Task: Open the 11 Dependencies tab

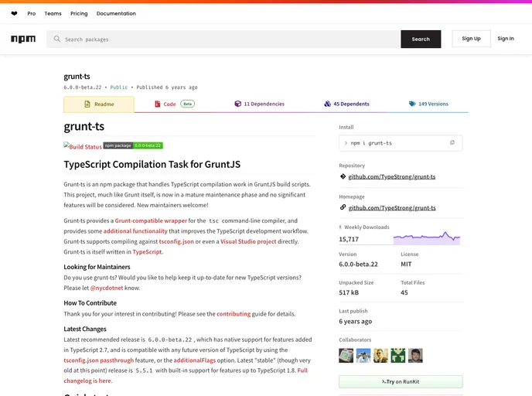Action: (x=260, y=104)
